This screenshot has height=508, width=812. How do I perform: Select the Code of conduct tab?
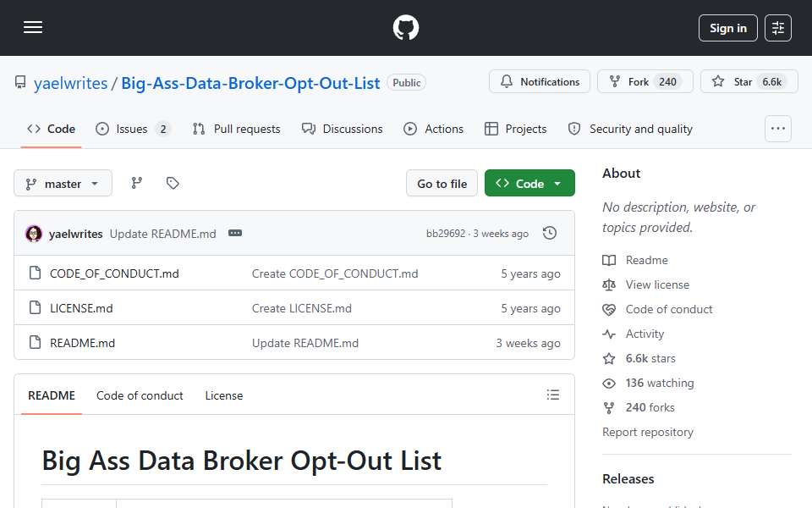point(140,395)
